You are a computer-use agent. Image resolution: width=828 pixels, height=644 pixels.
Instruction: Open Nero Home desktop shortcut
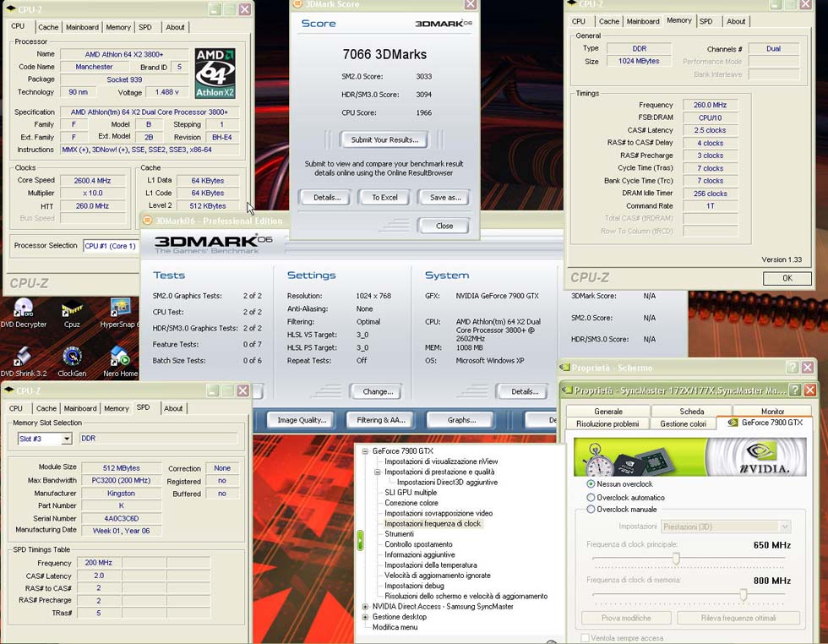(120, 362)
